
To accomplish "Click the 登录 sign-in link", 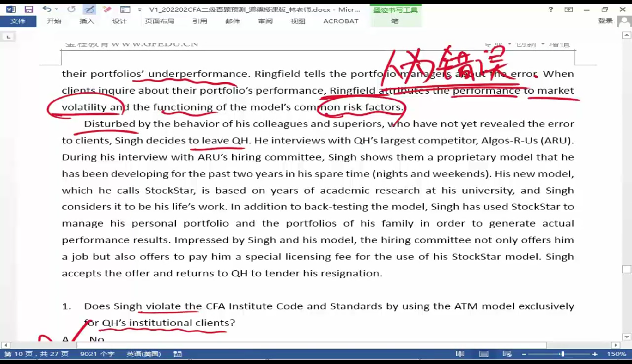I will point(605,21).
